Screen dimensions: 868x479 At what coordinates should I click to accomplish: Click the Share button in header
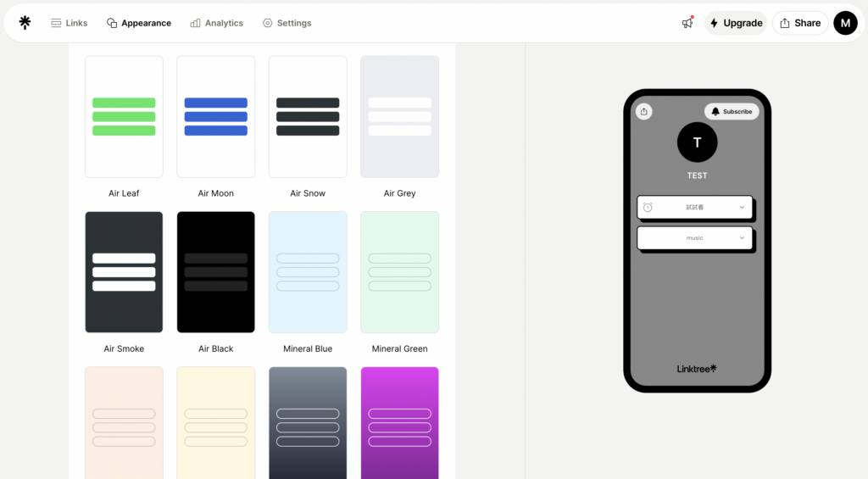(799, 23)
